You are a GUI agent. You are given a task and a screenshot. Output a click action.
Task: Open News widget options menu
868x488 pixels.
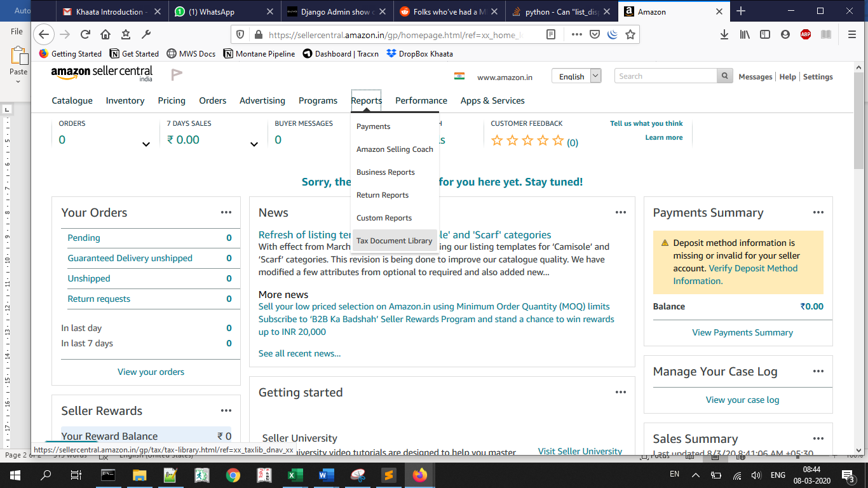click(621, 213)
